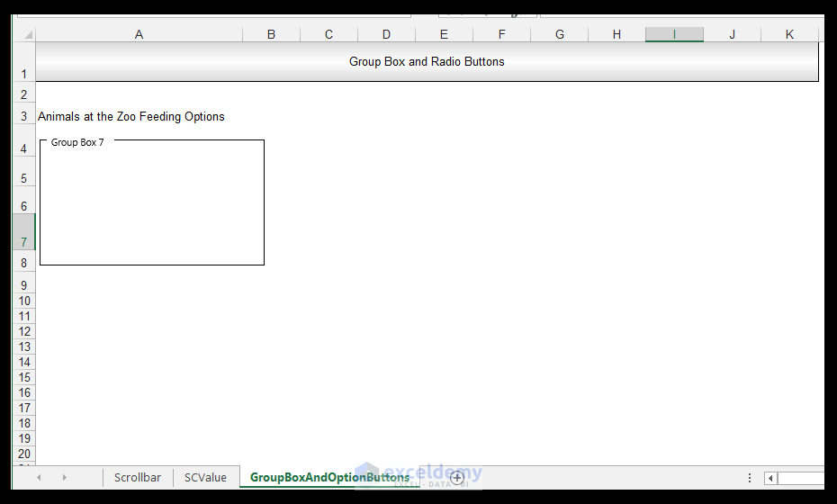Select column F header
Screen dimensions: 837x504
502,35
